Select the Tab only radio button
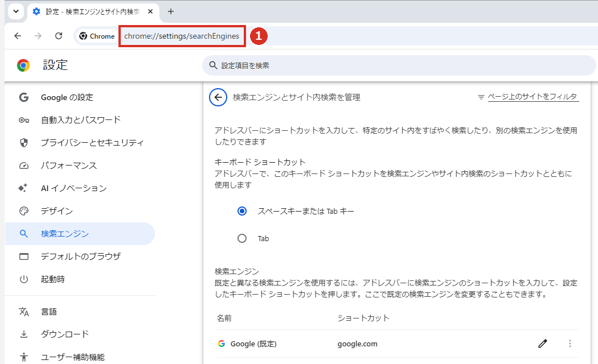 [x=242, y=238]
